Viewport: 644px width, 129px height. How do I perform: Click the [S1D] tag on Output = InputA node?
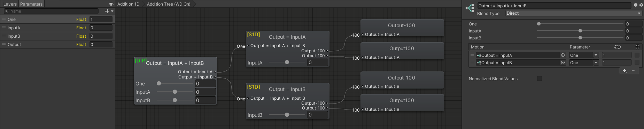pyautogui.click(x=254, y=35)
